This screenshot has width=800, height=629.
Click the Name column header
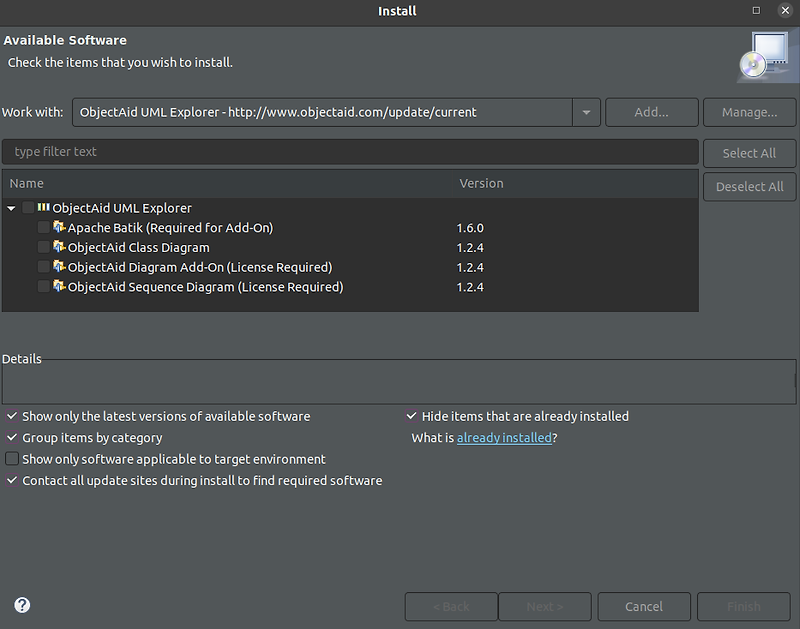pos(227,184)
